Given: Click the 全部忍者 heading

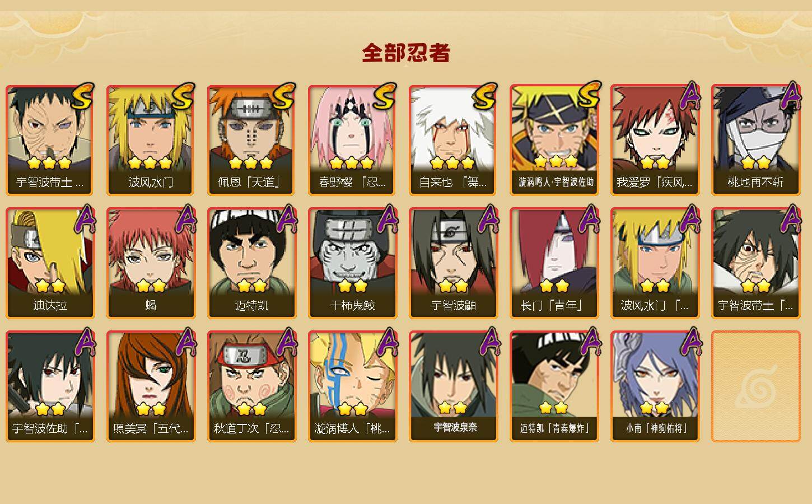Looking at the screenshot, I should click(406, 53).
